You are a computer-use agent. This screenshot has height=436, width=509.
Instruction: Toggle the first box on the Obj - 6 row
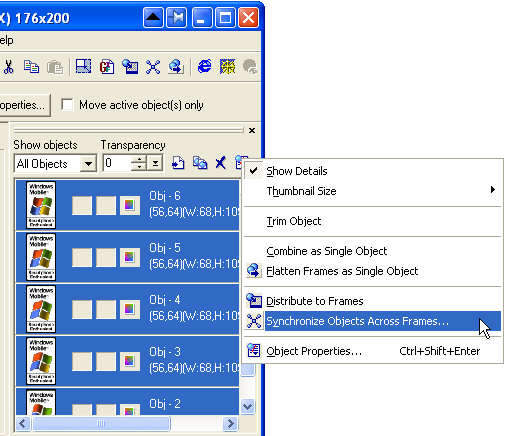(x=82, y=205)
